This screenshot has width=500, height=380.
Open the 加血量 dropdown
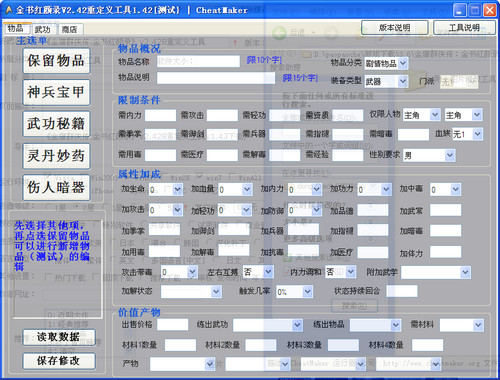tap(235, 190)
